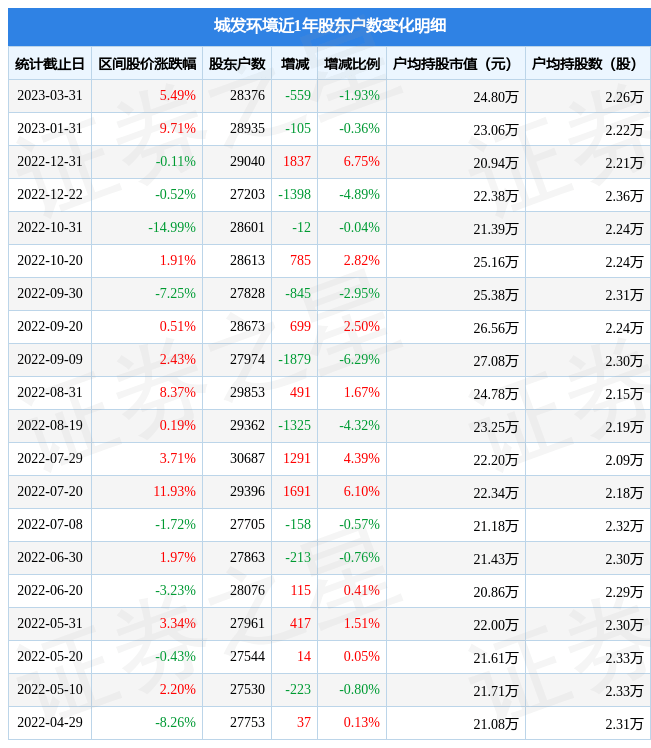
Task: Click the date cell 2022-12-22
Action: pos(50,194)
